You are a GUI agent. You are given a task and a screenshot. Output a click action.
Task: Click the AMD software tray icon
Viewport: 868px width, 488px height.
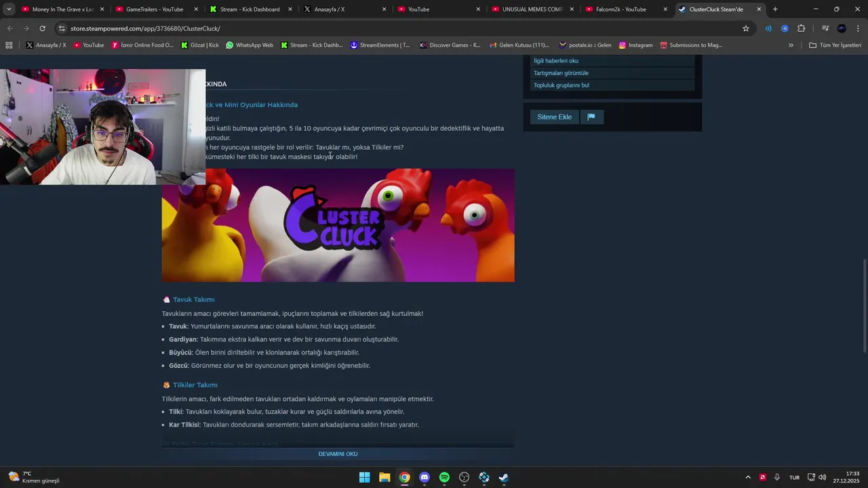763,477
